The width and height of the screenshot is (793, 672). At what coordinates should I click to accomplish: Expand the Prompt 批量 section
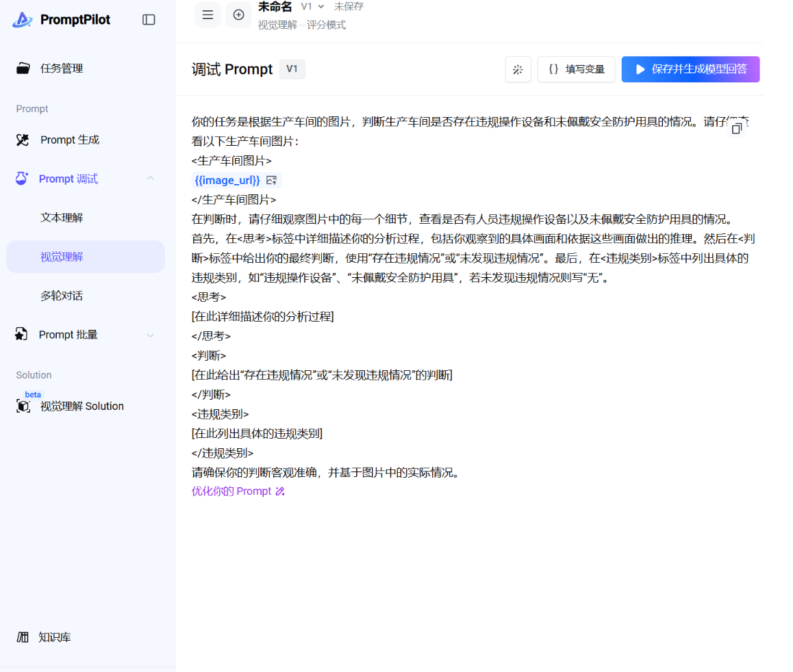pos(150,335)
